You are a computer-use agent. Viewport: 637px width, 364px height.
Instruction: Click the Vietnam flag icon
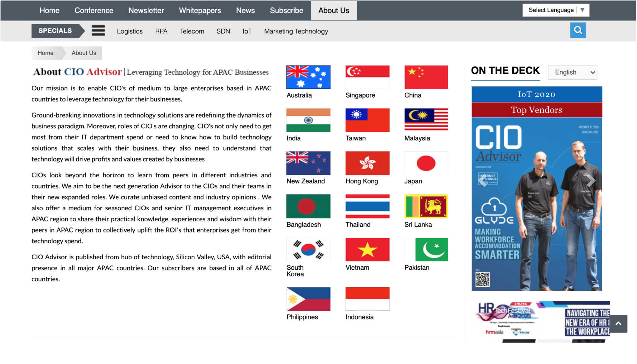pos(367,250)
